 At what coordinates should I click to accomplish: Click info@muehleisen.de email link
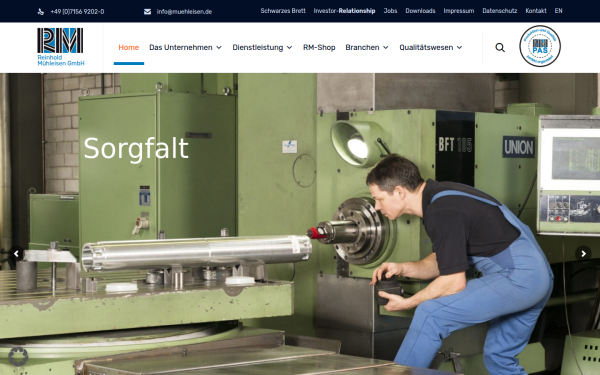coord(184,12)
